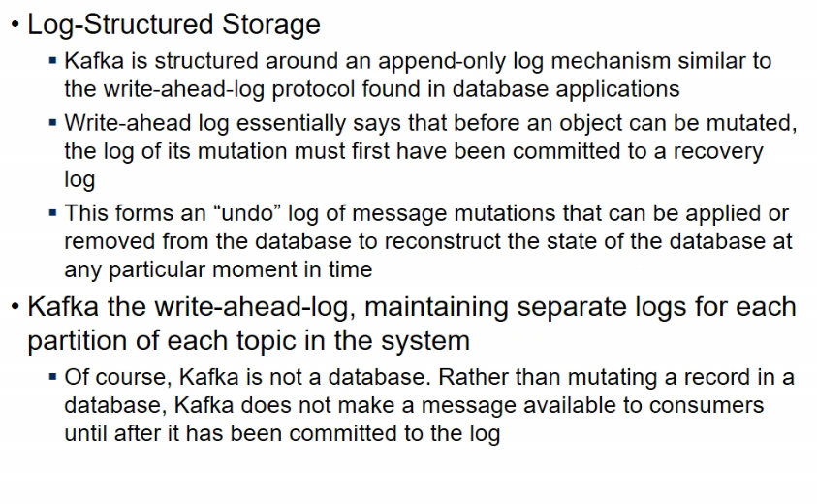Image resolution: width=817 pixels, height=504 pixels.
Task: Click the sentence 'Kafka is not a database.'
Action: 305,377
